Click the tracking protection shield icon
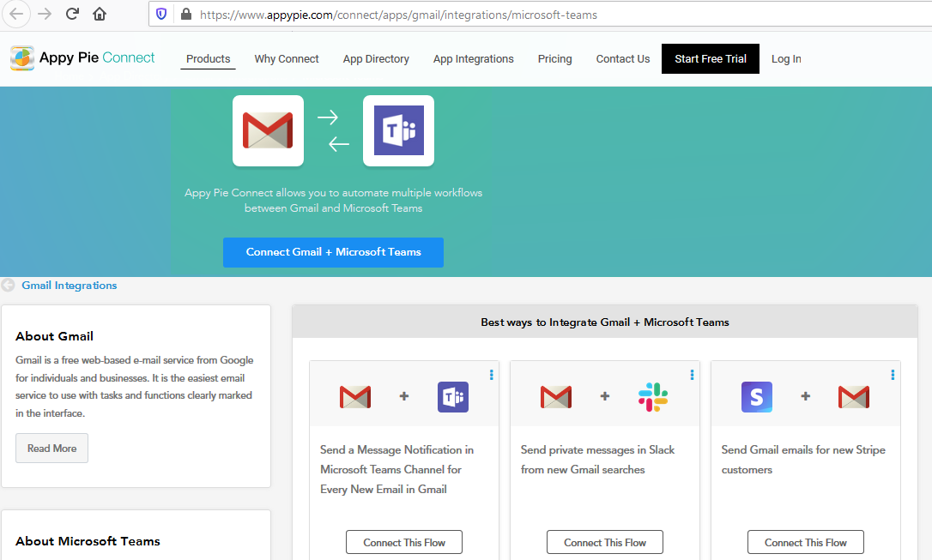 click(161, 15)
